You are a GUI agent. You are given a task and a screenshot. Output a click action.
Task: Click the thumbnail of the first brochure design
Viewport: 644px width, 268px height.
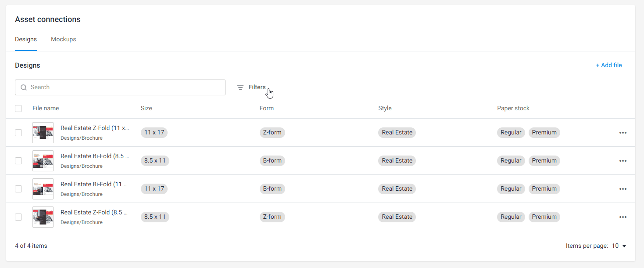tap(43, 132)
